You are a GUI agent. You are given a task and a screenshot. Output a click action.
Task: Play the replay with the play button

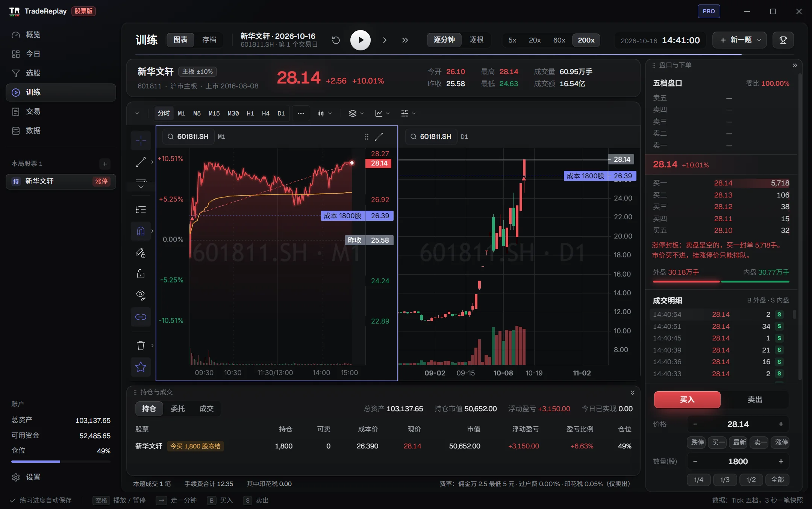click(x=360, y=40)
